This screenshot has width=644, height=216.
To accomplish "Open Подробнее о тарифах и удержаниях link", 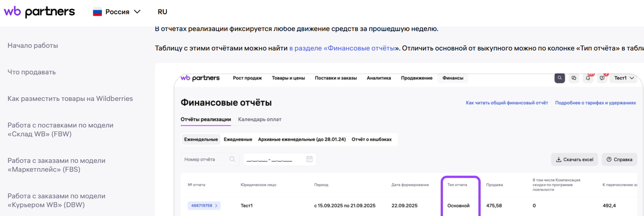I will [596, 102].
